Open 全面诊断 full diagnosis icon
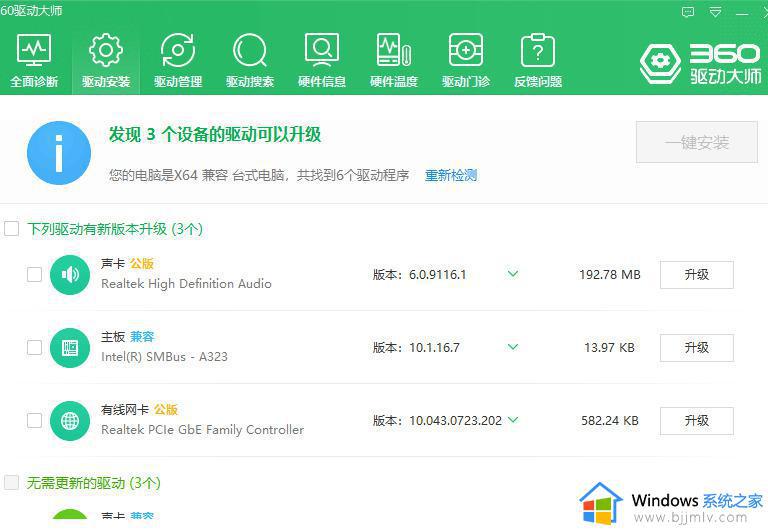 (34, 50)
